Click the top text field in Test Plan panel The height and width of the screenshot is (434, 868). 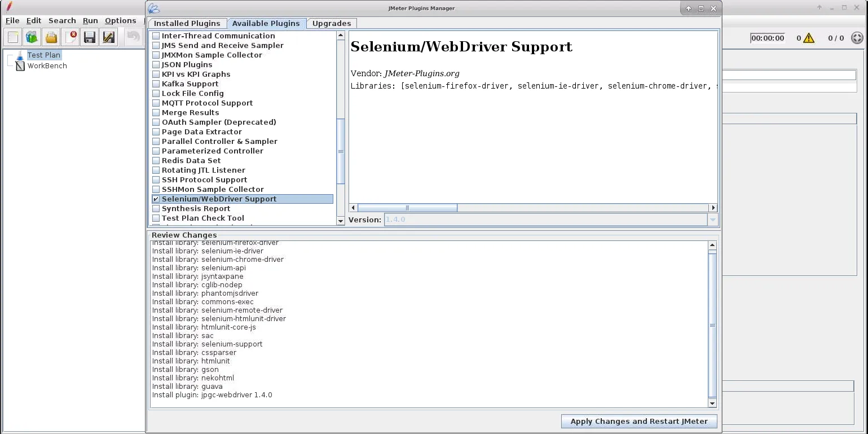[789, 75]
